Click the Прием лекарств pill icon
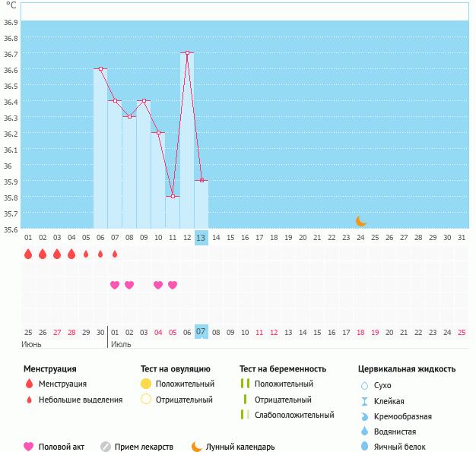 click(106, 447)
